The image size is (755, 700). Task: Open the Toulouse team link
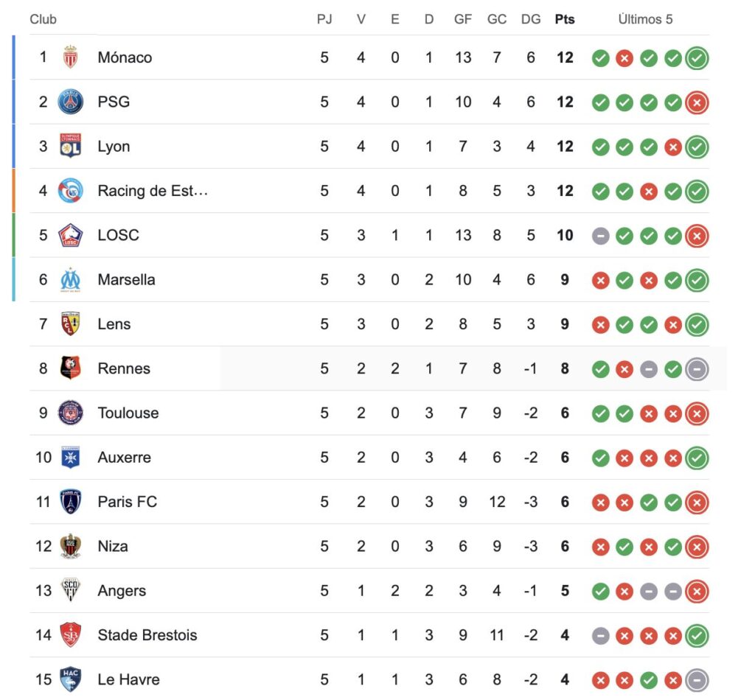[128, 413]
